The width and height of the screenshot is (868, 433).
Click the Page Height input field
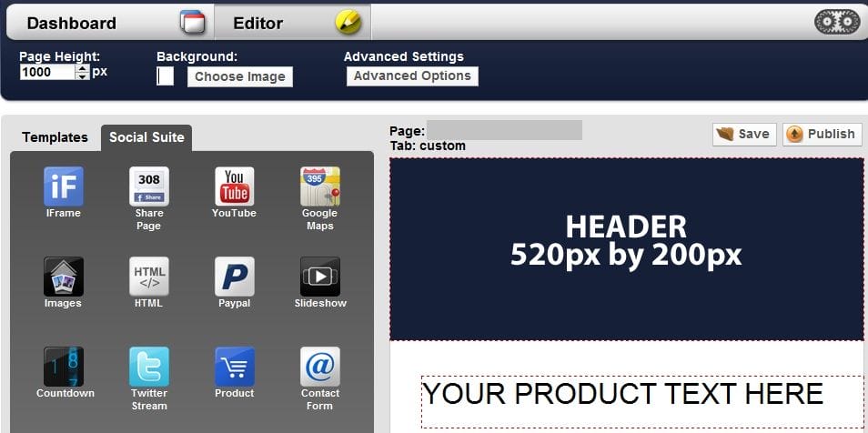(46, 72)
